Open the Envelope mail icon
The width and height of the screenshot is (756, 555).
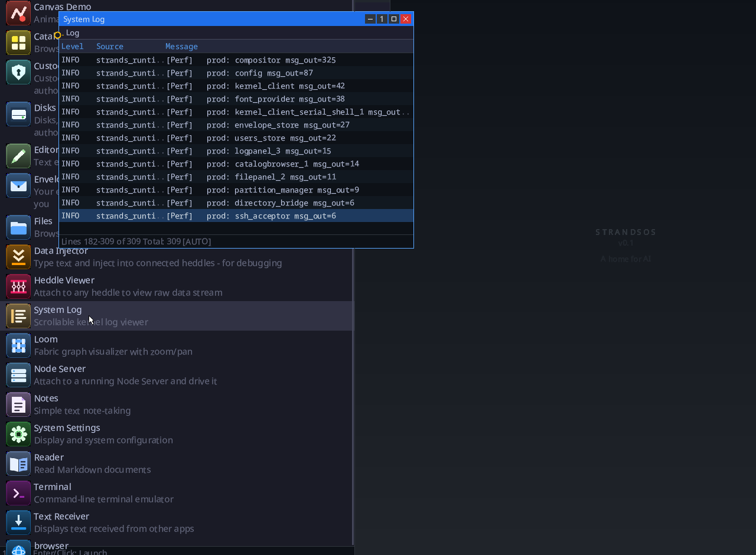click(18, 185)
